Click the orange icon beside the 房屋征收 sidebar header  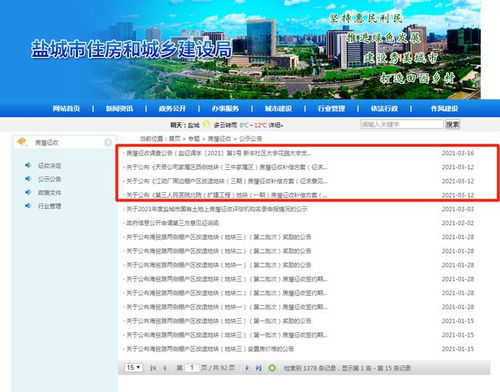[x=22, y=142]
